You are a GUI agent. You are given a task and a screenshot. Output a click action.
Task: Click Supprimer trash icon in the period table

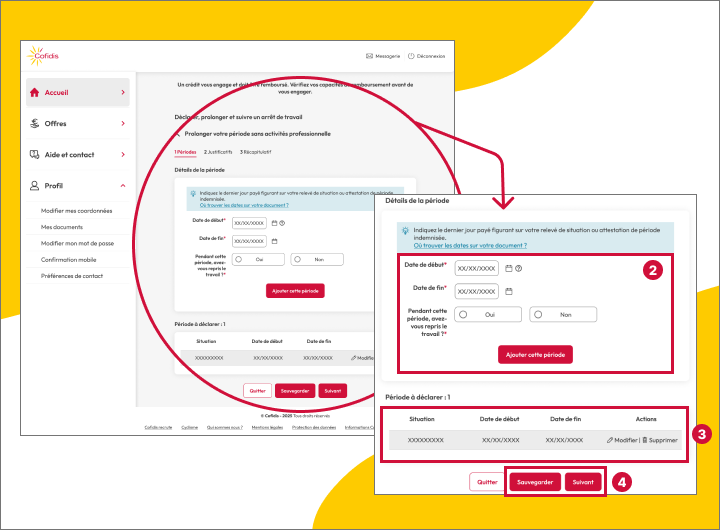(x=644, y=440)
